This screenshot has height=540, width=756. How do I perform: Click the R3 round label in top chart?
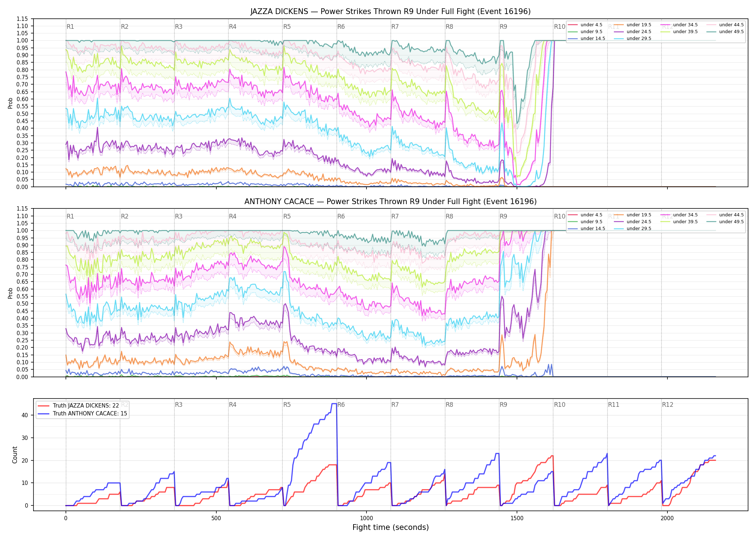[x=179, y=27]
